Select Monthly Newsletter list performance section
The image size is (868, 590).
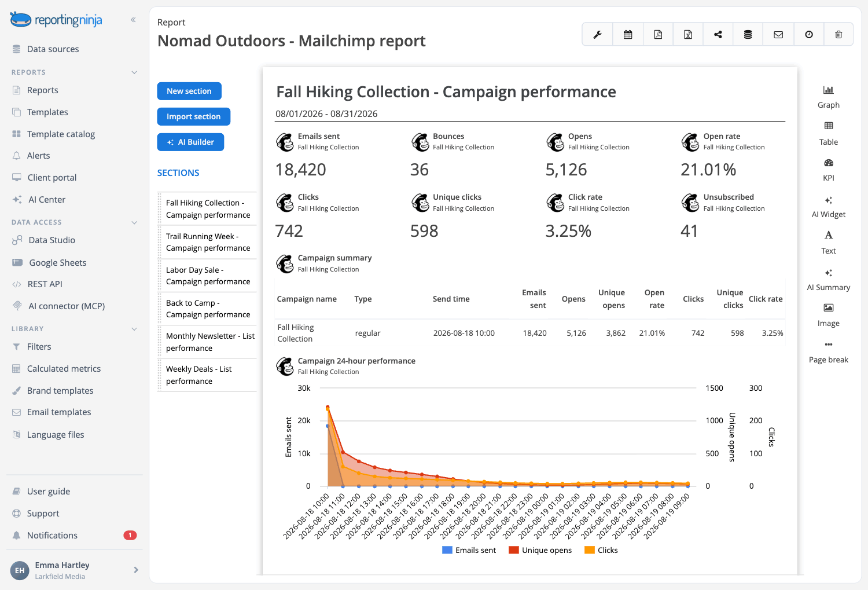(x=207, y=342)
